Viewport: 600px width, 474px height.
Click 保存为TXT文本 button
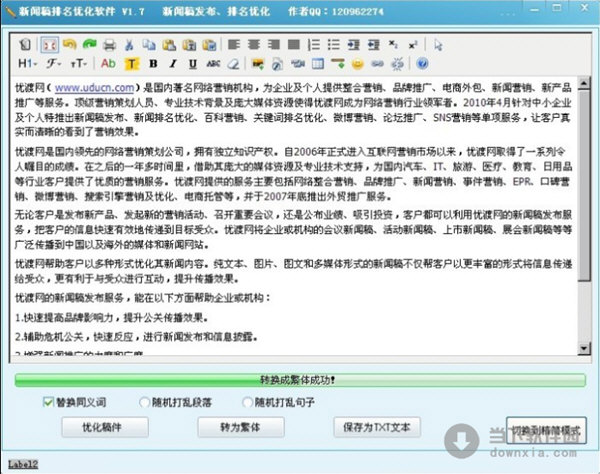pyautogui.click(x=377, y=427)
